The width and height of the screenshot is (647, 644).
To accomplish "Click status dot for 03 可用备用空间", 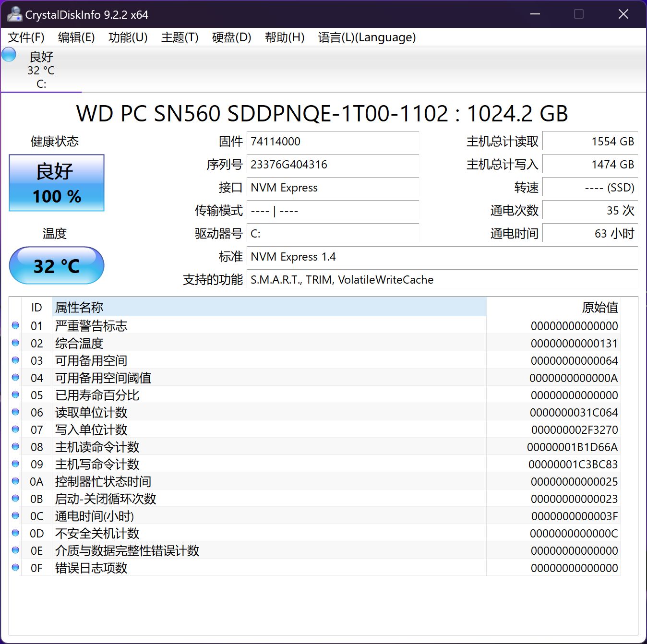I will (15, 360).
